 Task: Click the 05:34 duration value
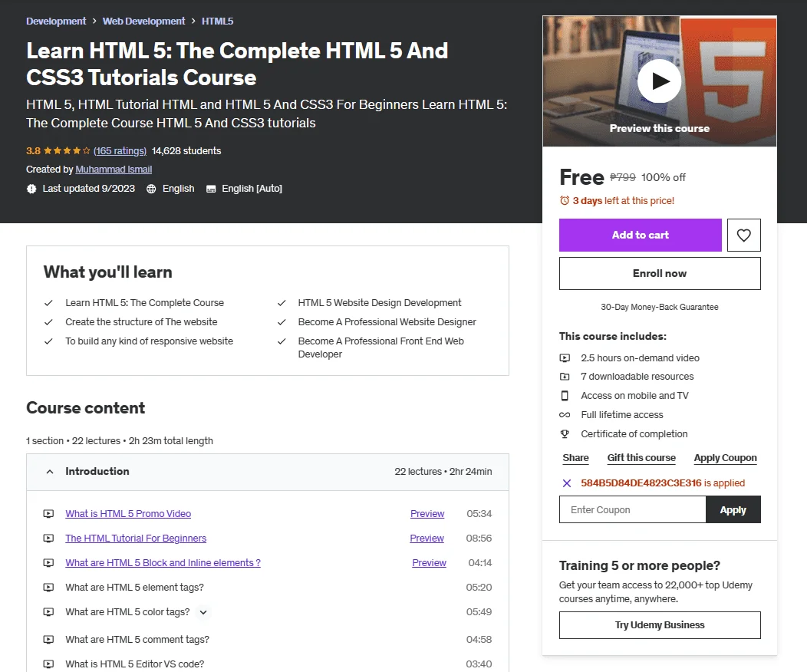point(479,513)
